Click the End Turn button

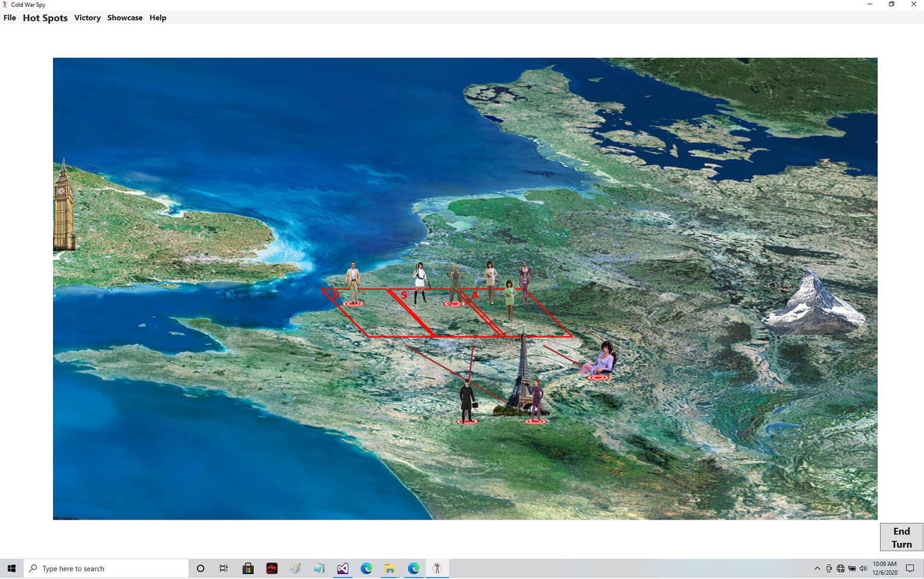(901, 537)
